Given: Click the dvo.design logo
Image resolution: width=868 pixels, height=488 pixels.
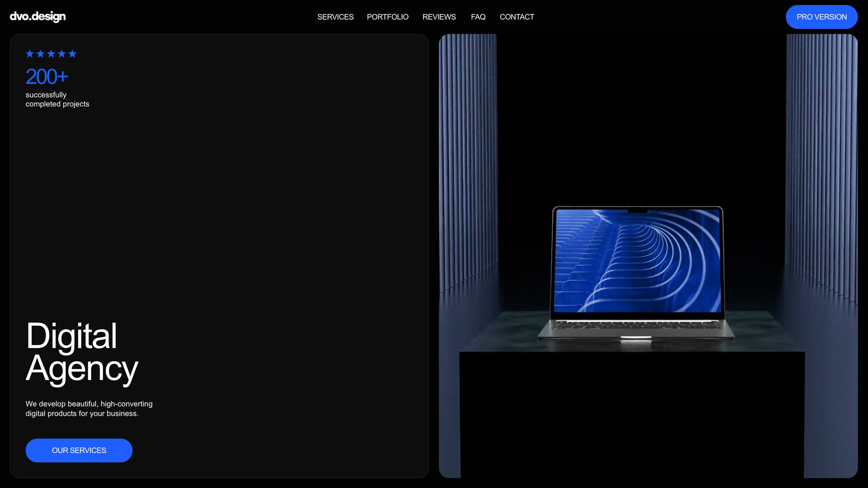Looking at the screenshot, I should point(38,17).
